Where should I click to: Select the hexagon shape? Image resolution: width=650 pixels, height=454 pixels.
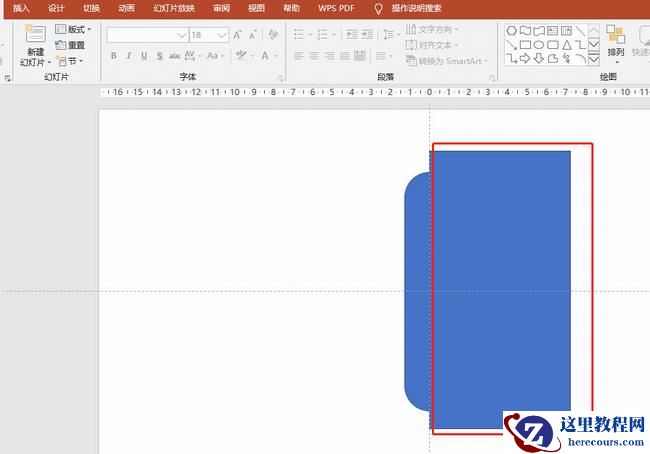tap(512, 31)
